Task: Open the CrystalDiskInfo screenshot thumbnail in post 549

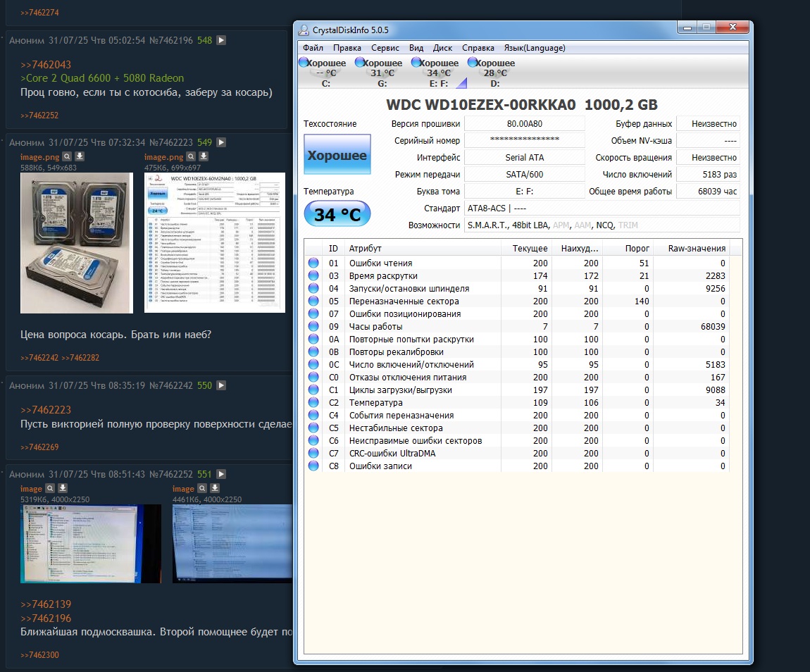Action: pos(214,242)
